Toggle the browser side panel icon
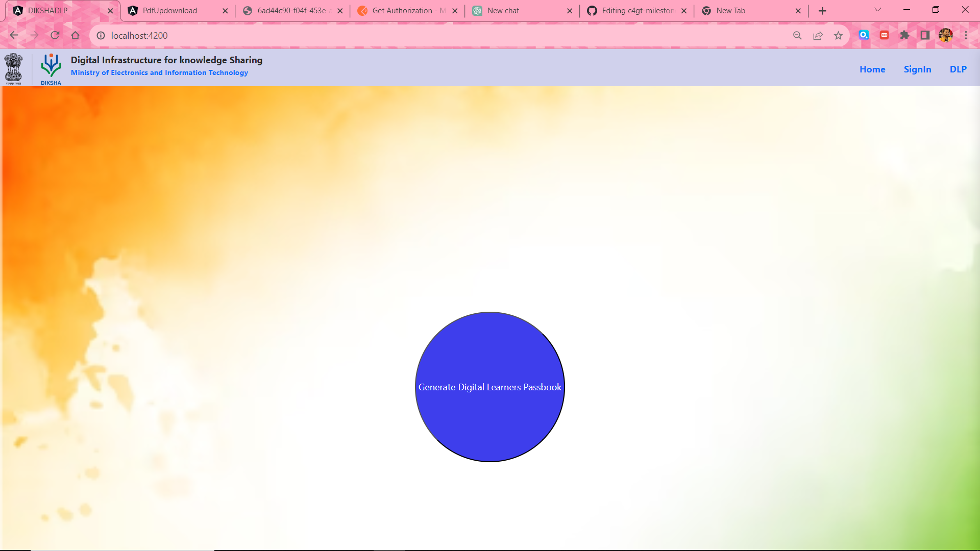Viewport: 980px width, 551px height. click(925, 35)
